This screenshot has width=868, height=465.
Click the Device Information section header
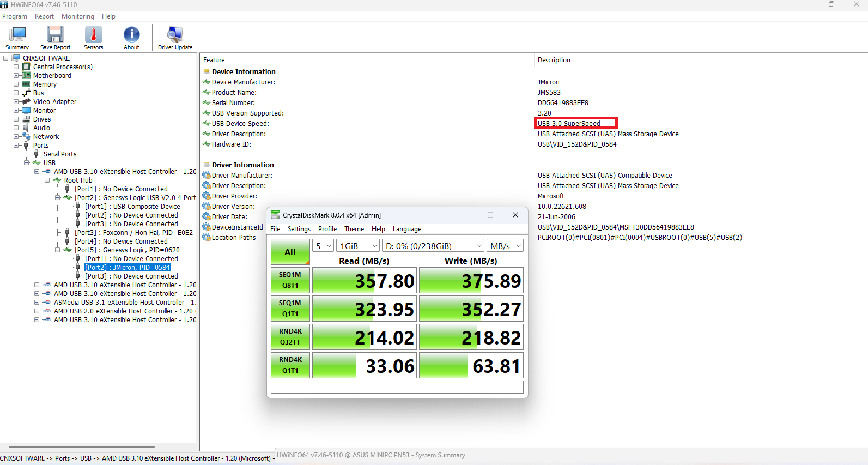pyautogui.click(x=244, y=71)
